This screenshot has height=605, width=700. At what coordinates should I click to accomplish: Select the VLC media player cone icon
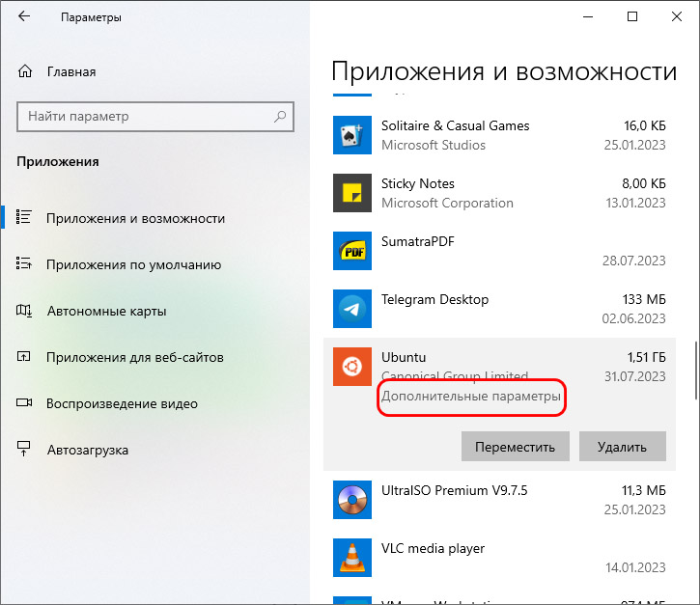(x=352, y=558)
